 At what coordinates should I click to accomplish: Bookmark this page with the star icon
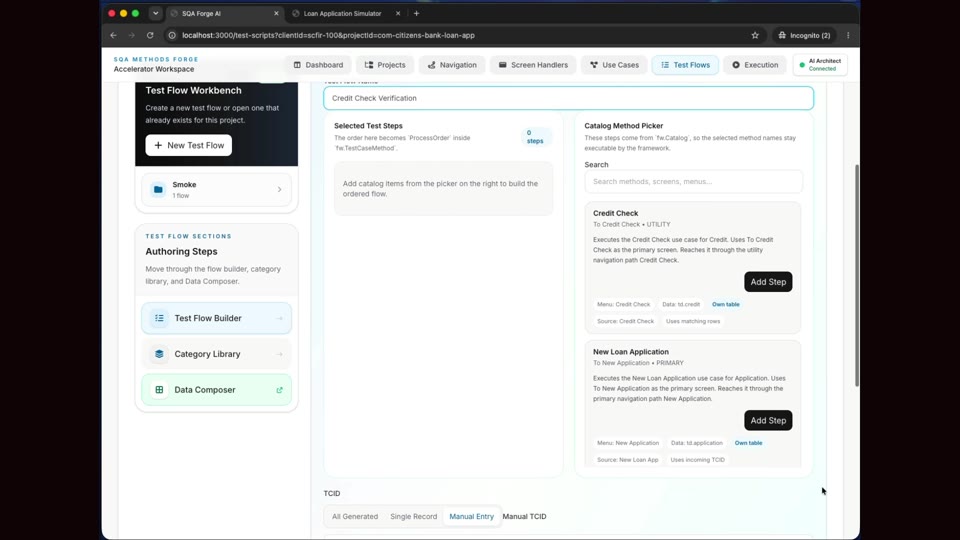(x=755, y=36)
